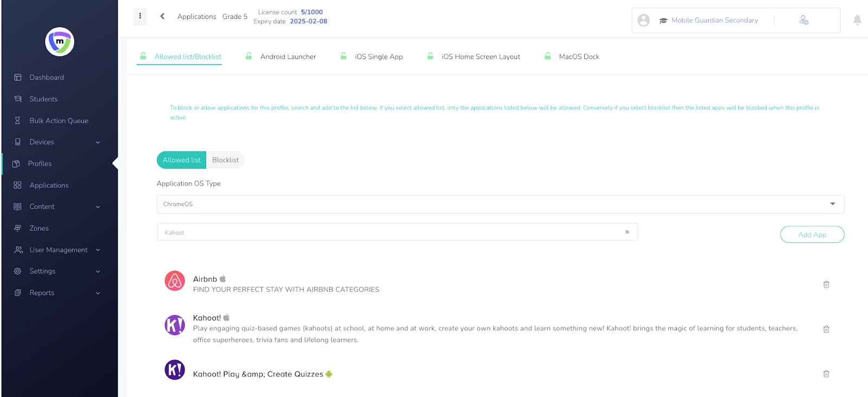Go back using the left arrow
868x397 pixels.
[162, 16]
